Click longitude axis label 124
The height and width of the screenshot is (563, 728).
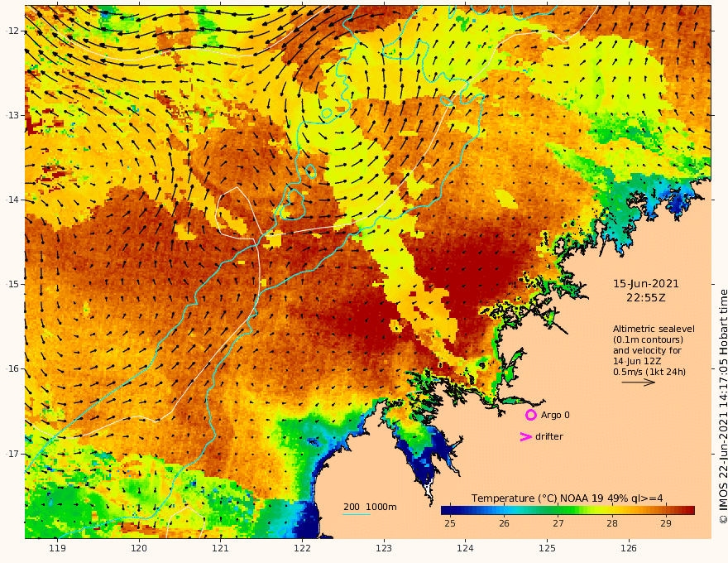[x=465, y=548]
